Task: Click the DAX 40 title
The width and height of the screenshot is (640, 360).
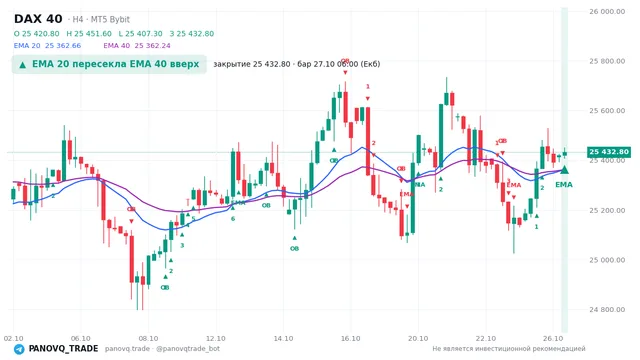Action: pyautogui.click(x=38, y=19)
